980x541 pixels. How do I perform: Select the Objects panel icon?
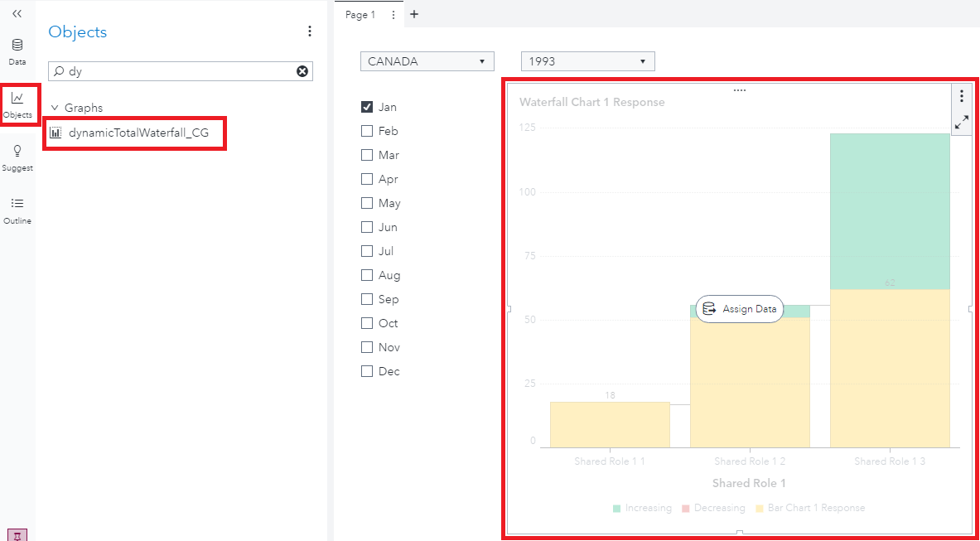point(17,104)
